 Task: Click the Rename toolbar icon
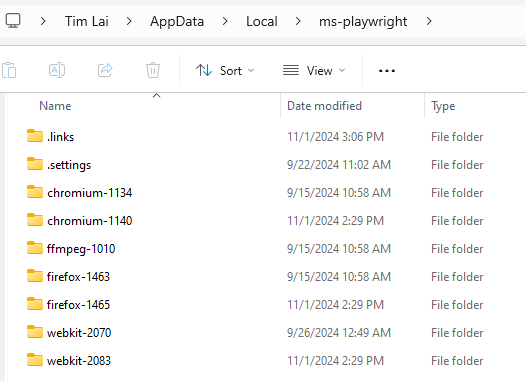click(57, 70)
